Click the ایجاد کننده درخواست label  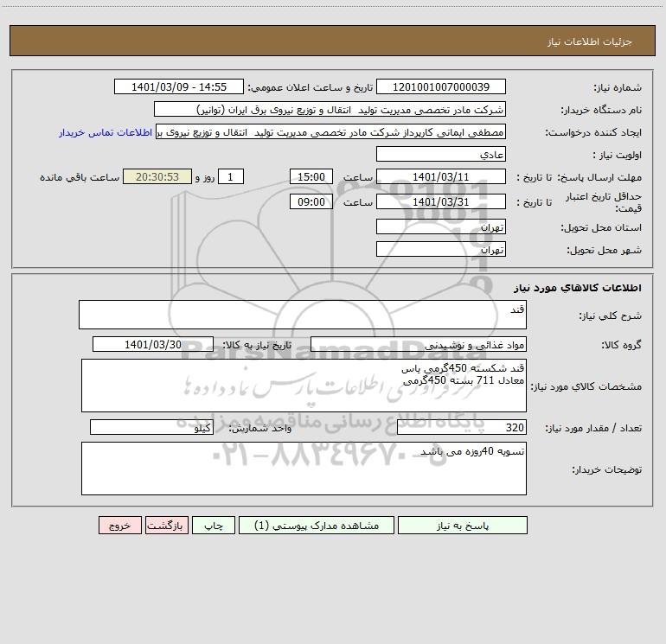pos(593,133)
